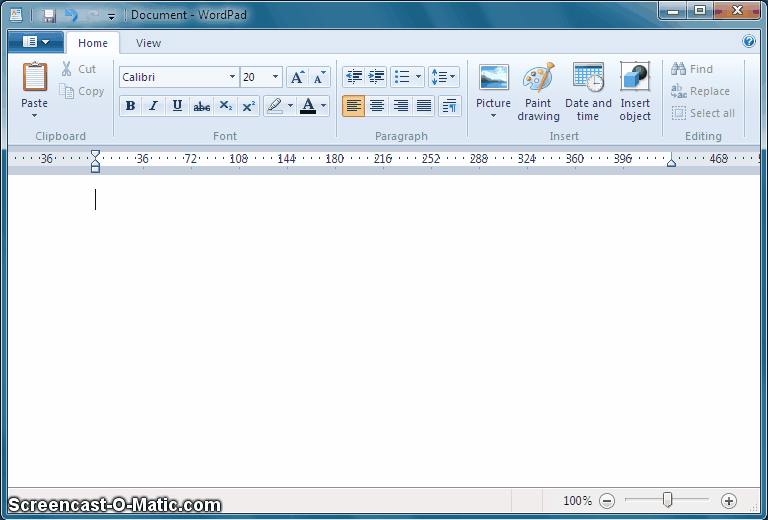Click the Cut button
The width and height of the screenshot is (768, 520).
78,69
